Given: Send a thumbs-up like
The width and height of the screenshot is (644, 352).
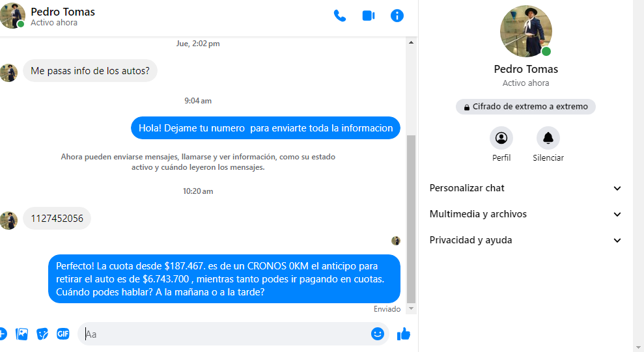Looking at the screenshot, I should pyautogui.click(x=404, y=334).
